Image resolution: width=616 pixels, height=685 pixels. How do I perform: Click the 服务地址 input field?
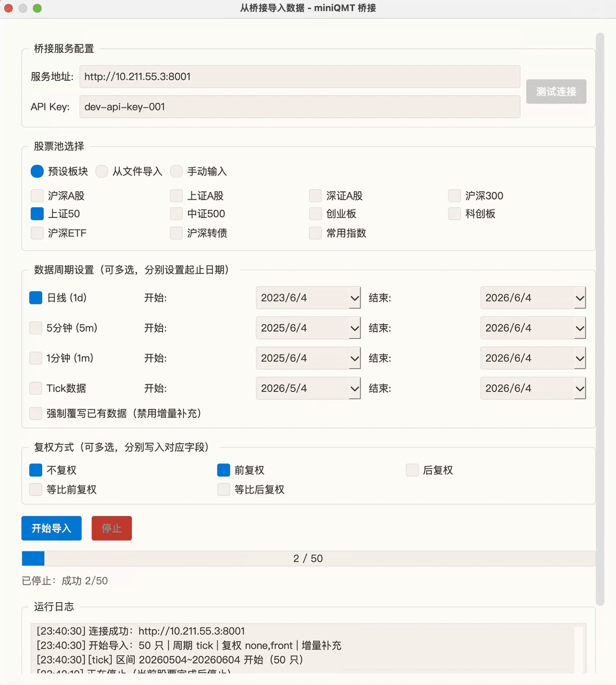(x=300, y=77)
